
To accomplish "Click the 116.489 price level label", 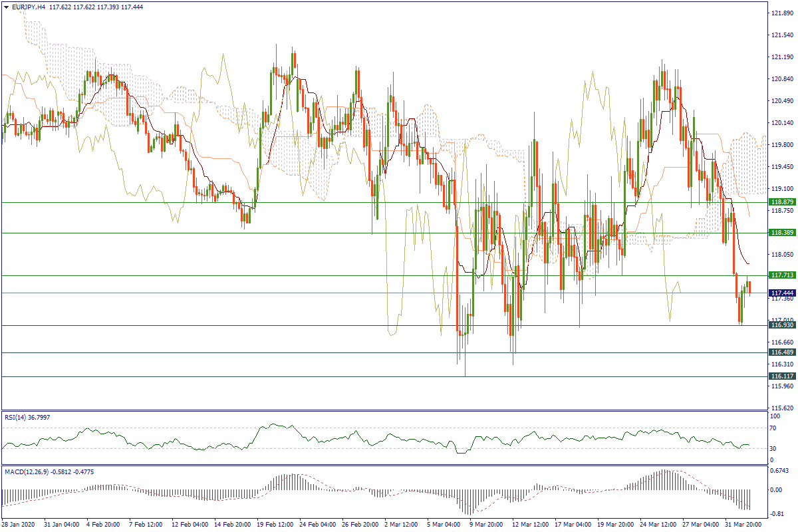I will pyautogui.click(x=781, y=352).
